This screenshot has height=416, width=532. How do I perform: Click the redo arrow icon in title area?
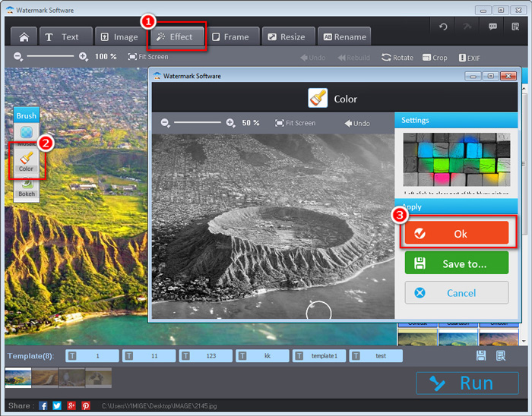tap(467, 27)
